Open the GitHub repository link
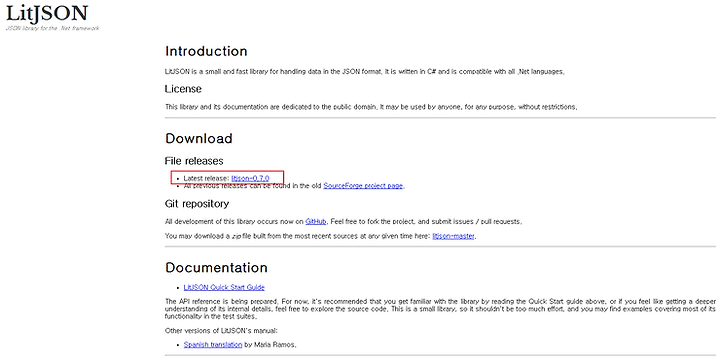Screen dimensions: 720x360 click(x=316, y=221)
